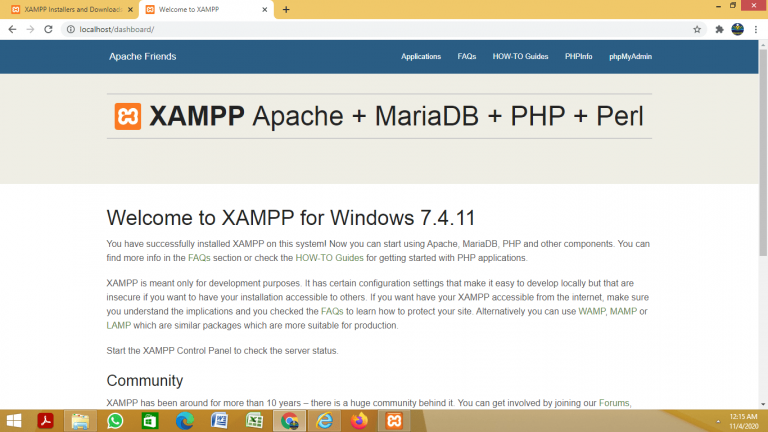The width and height of the screenshot is (768, 432).
Task: Open XAMPP from the Windows taskbar
Action: click(x=394, y=421)
